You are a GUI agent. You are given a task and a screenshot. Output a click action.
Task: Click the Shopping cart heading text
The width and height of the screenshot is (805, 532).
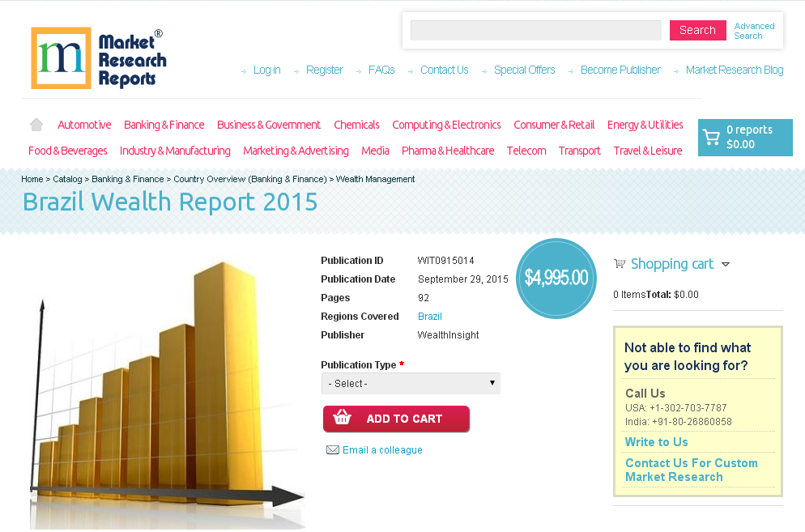coord(672,264)
